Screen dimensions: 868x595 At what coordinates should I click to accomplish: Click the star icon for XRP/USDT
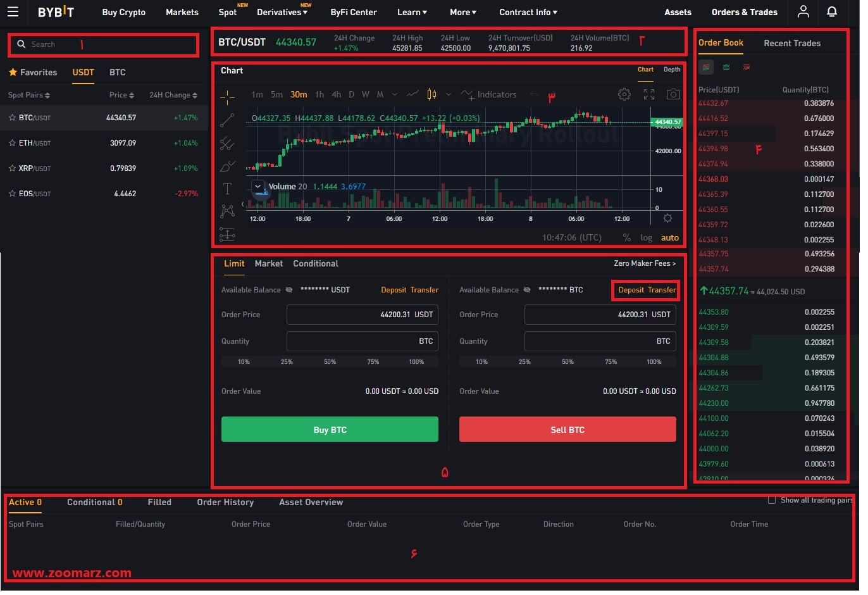pyautogui.click(x=12, y=170)
